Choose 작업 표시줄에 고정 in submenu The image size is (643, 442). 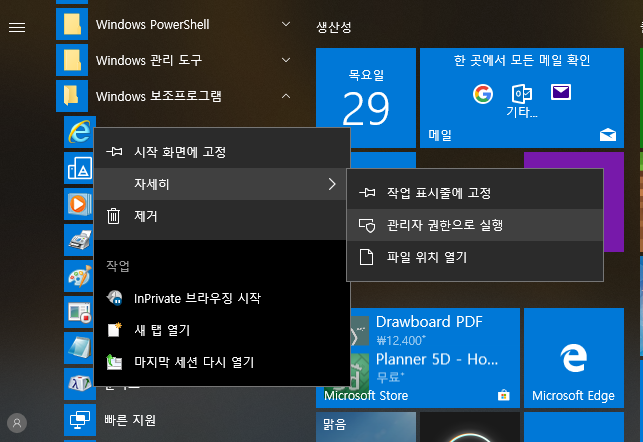[475, 193]
